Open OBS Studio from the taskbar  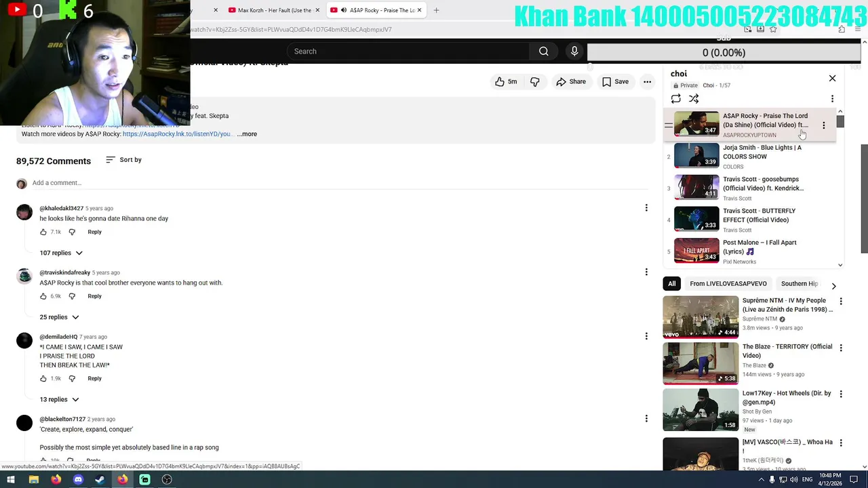(x=167, y=480)
